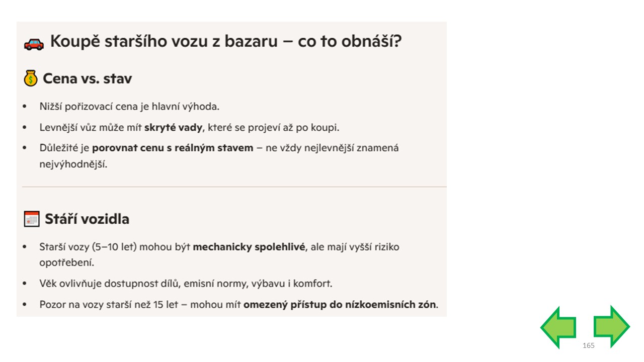
Task: Select the Cena vs. stav heading
Action: 88,79
